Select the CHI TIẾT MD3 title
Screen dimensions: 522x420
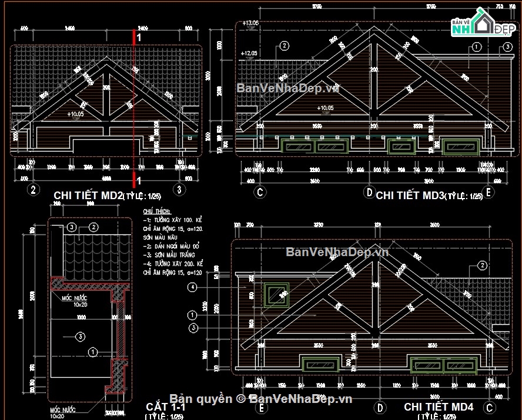click(410, 195)
